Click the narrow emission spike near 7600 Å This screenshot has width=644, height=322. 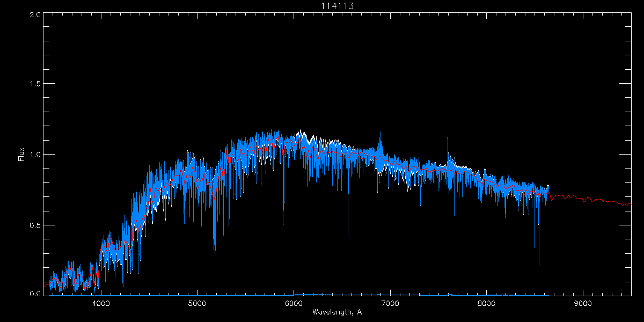(448, 140)
